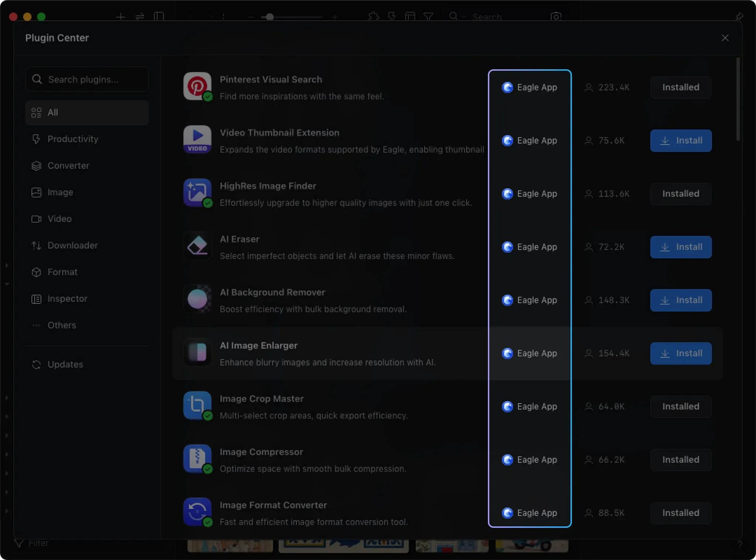This screenshot has height=560, width=756.
Task: Install the AI Background Remover plugin
Action: point(681,300)
